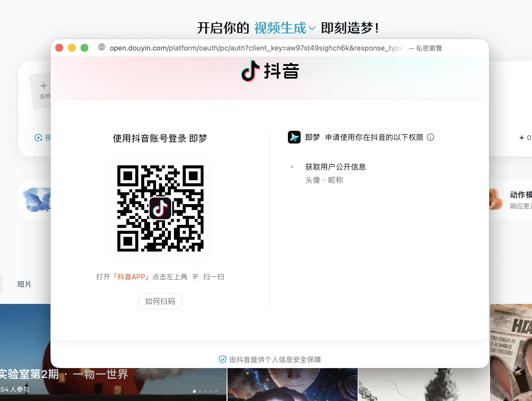Click the 私密瀏覽 label in title bar
This screenshot has height=401, width=532.
click(429, 48)
